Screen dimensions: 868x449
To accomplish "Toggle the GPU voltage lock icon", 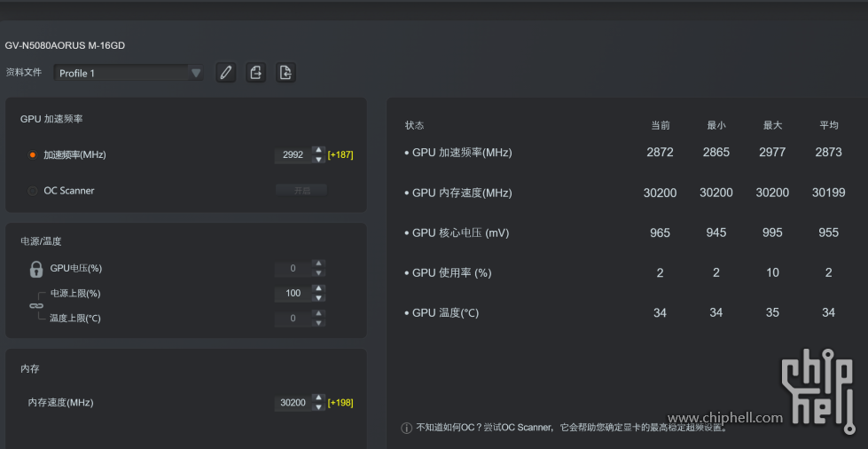I will [36, 269].
